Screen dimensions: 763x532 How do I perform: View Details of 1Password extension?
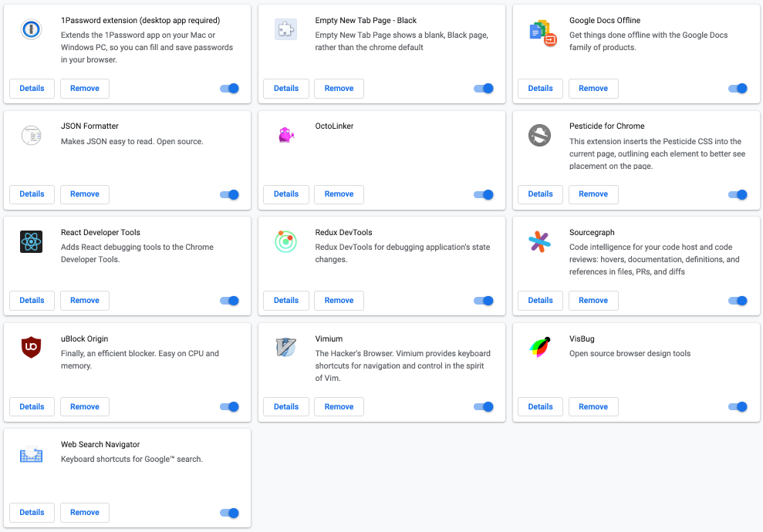click(32, 89)
